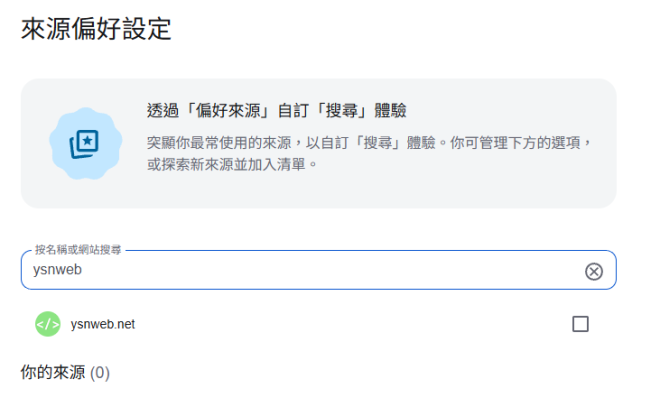
Task: Click the 或探索新來源並加入清單 sentence
Action: click(x=226, y=164)
